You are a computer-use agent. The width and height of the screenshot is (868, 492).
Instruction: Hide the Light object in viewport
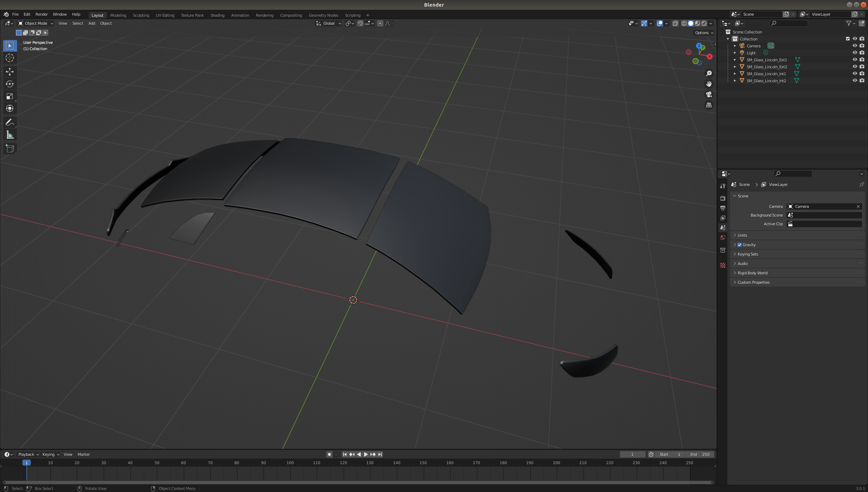click(854, 53)
